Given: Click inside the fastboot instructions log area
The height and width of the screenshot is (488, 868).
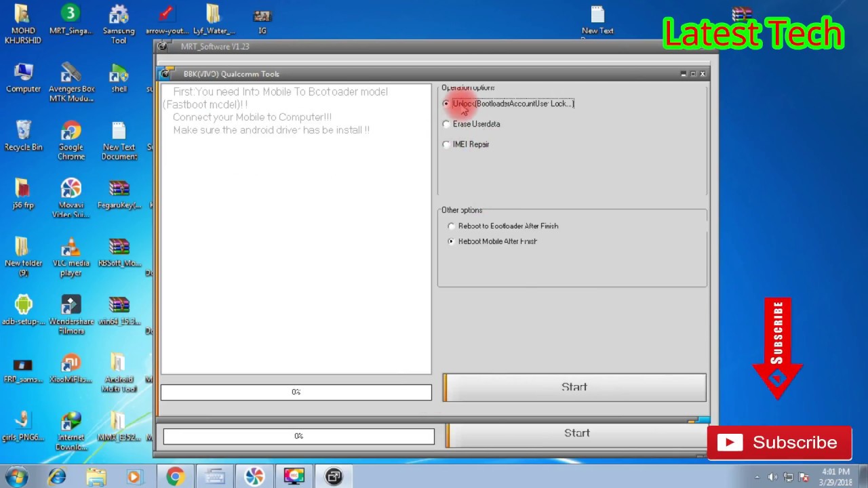Looking at the screenshot, I should (296, 229).
